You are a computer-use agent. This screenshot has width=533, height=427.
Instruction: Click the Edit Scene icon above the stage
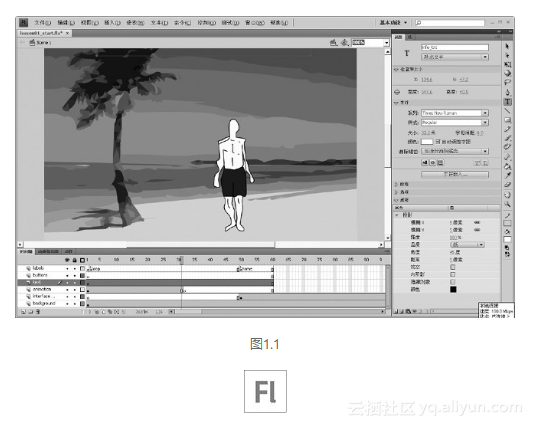point(333,42)
